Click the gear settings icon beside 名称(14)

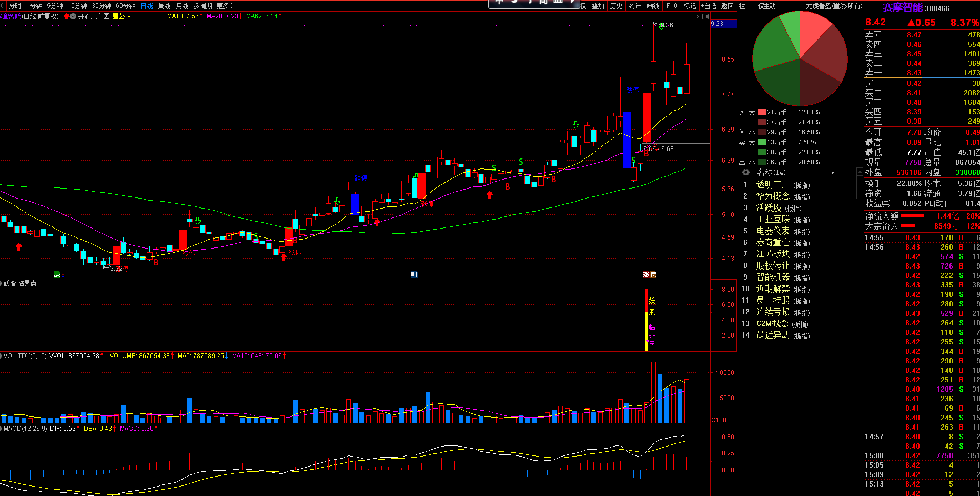[x=745, y=173]
